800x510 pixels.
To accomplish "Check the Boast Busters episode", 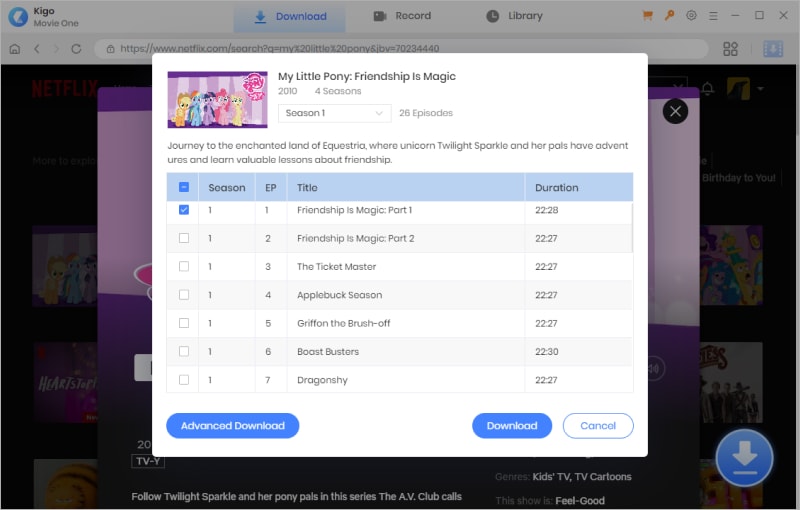I will click(184, 351).
